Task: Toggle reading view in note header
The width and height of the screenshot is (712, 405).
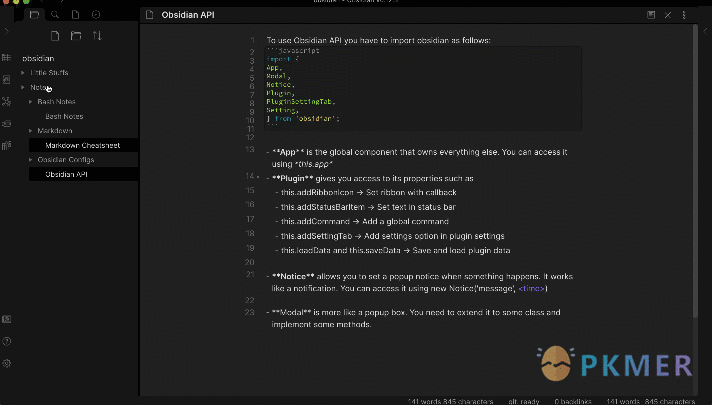Action: coord(651,15)
